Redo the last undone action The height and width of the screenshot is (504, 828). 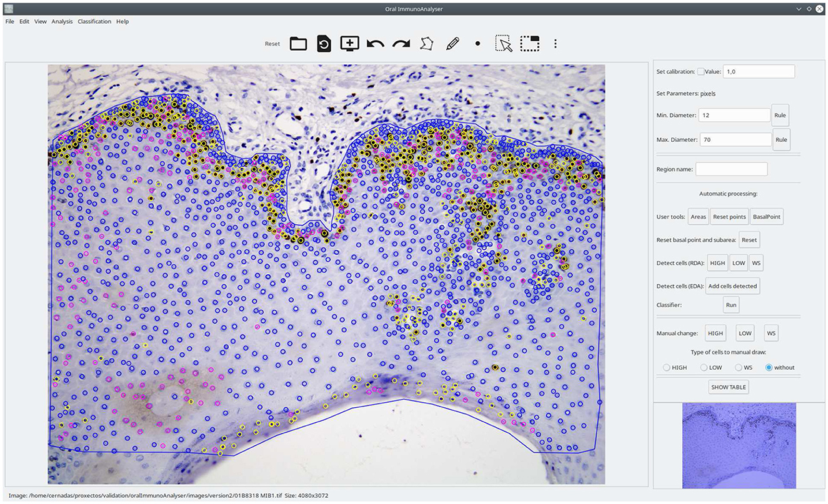pyautogui.click(x=401, y=44)
